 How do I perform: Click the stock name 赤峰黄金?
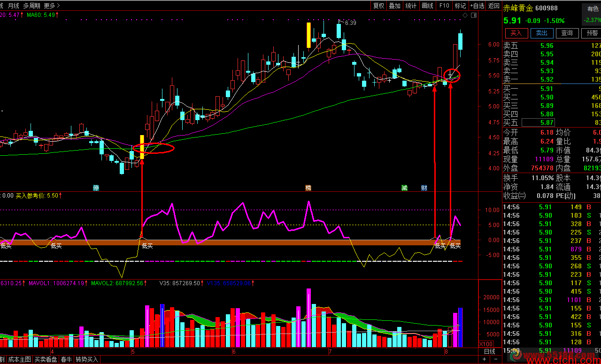tap(518, 8)
